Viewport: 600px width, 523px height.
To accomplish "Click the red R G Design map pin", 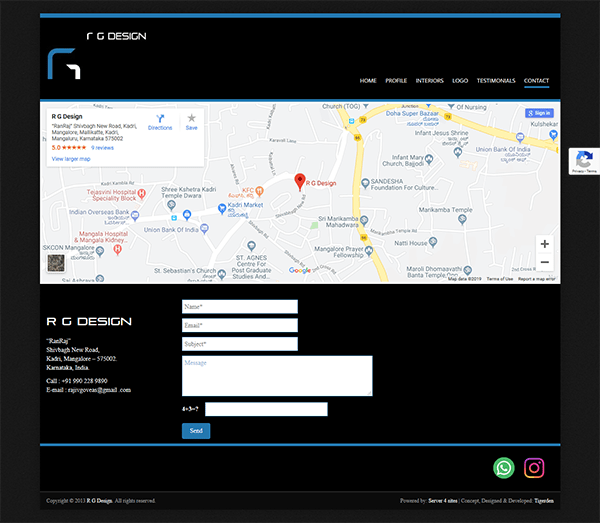I will click(x=300, y=182).
